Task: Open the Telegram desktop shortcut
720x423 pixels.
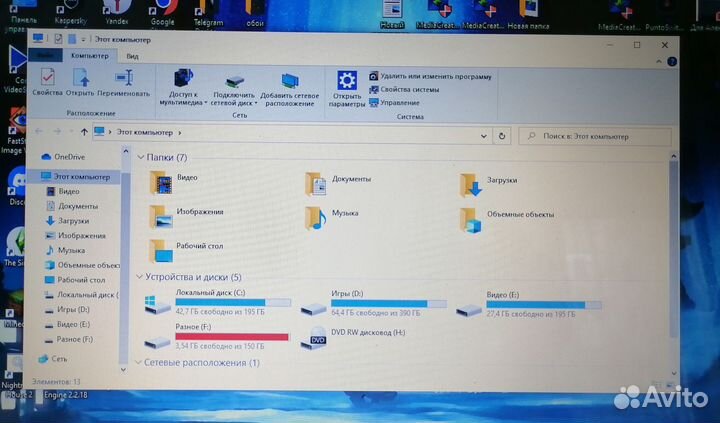Action: [208, 13]
